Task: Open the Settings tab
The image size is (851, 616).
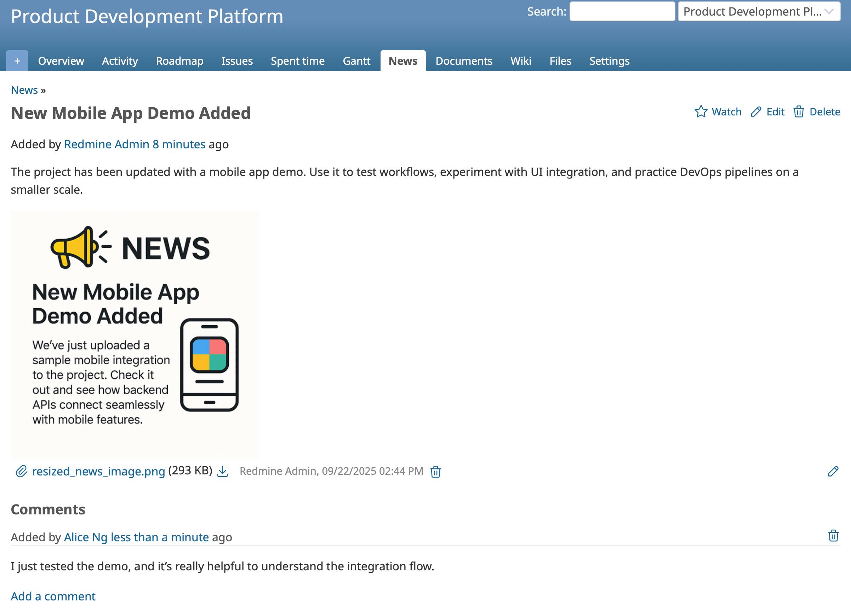Action: click(x=609, y=61)
